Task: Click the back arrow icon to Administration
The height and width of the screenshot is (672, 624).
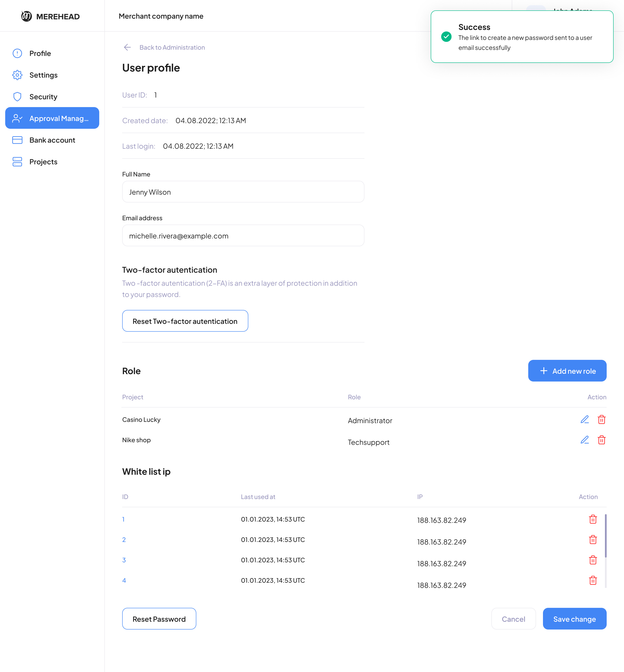Action: 127,47
